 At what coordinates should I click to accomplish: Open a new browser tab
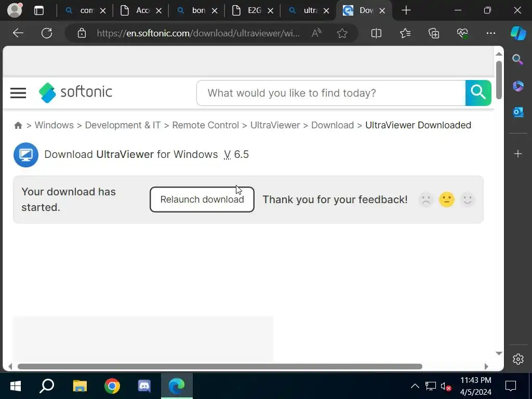tap(406, 10)
